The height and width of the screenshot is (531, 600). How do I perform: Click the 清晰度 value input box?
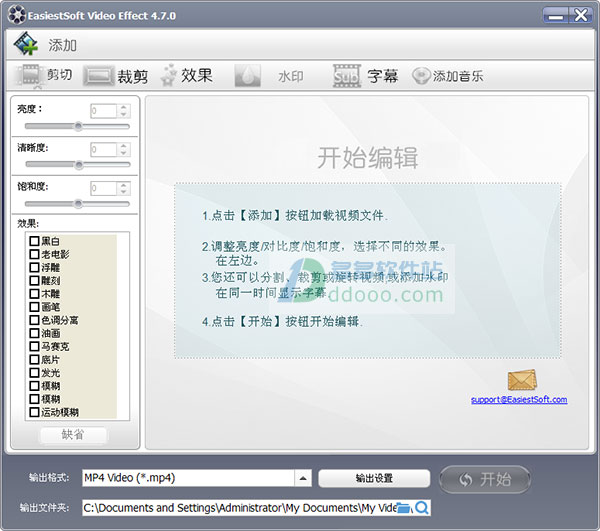pos(103,150)
